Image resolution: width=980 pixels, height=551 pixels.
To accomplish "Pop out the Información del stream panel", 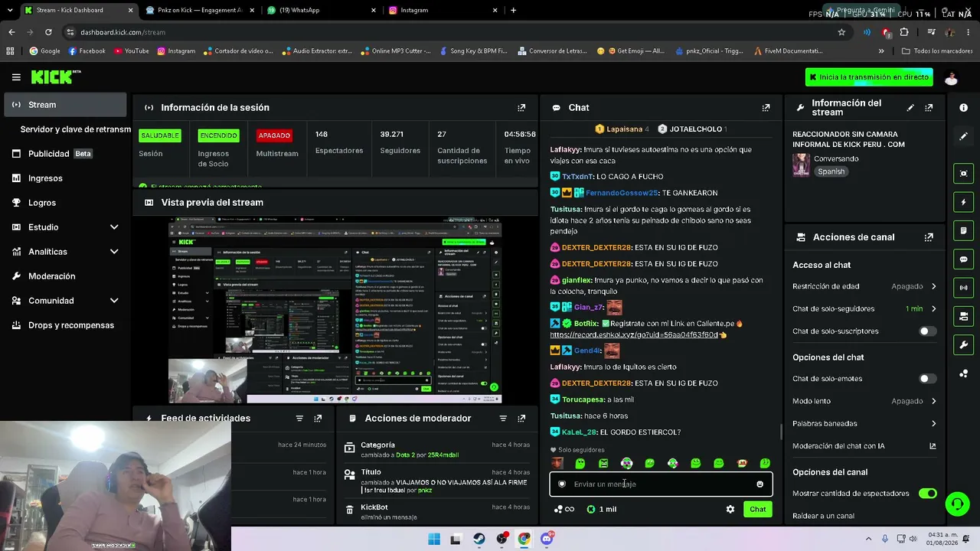I will [x=929, y=108].
